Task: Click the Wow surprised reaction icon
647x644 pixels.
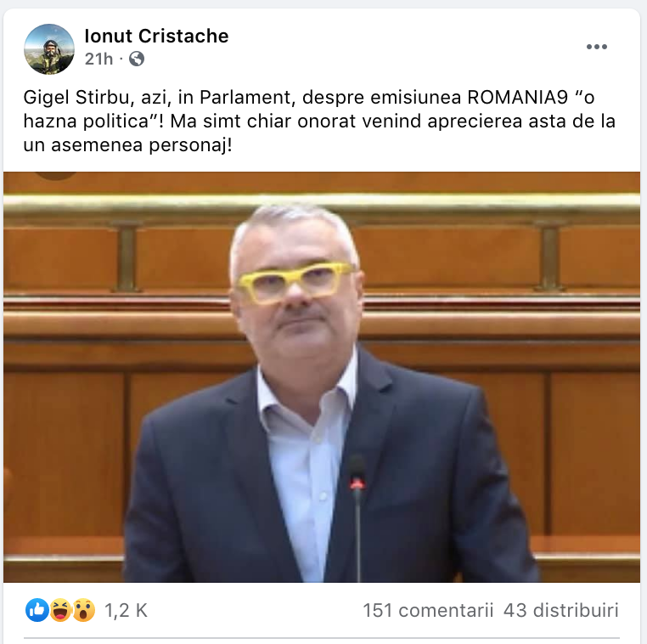Action: coord(84,610)
